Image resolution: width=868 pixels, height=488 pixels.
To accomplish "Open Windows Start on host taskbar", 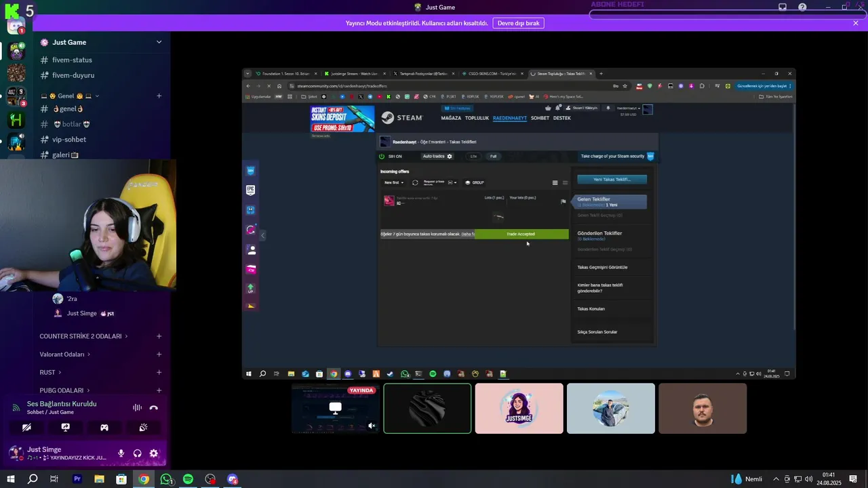I will [12, 479].
